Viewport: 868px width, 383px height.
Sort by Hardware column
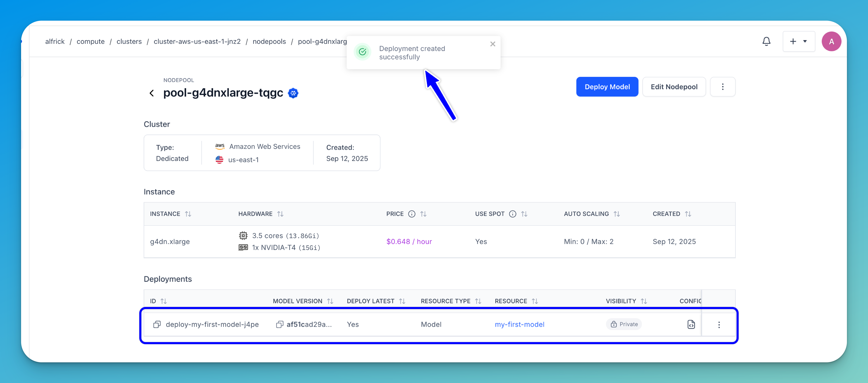[280, 214]
